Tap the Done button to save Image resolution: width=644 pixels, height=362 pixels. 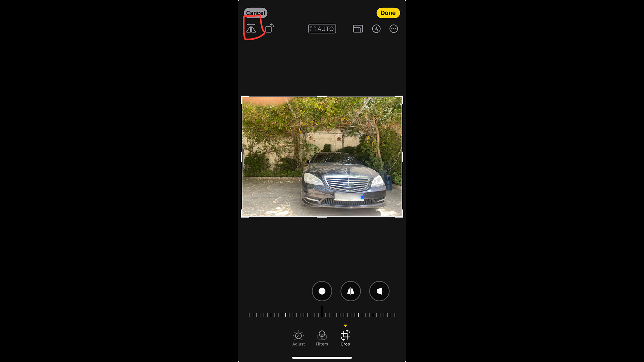(x=388, y=12)
